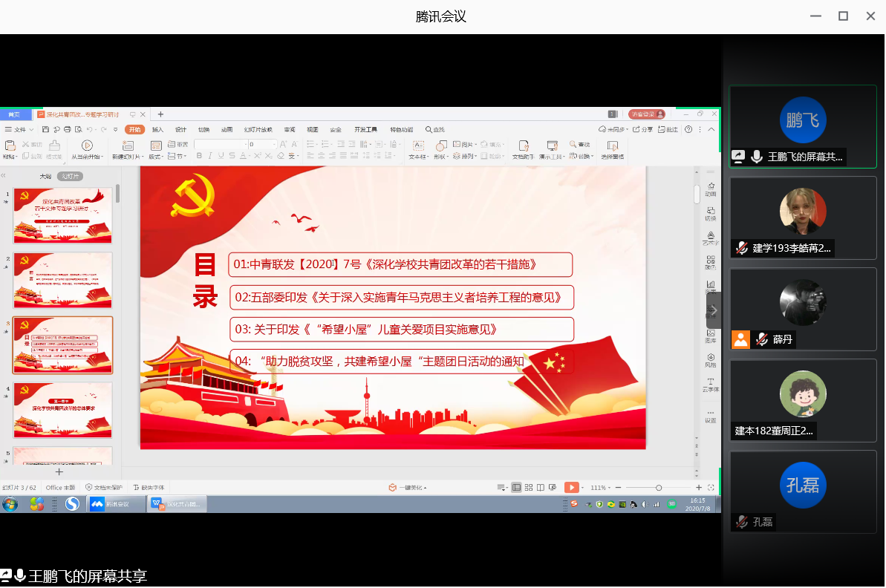Open the 文档助手 tool
This screenshot has width=886, height=588.
(523, 146)
